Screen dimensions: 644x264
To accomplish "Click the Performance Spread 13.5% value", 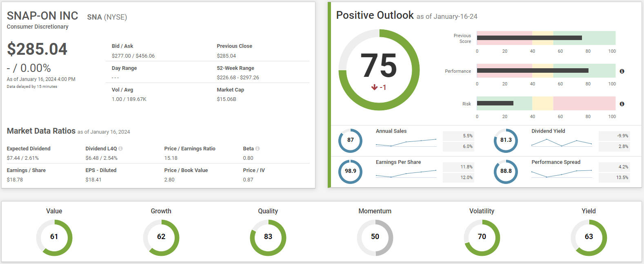I will (x=622, y=177).
